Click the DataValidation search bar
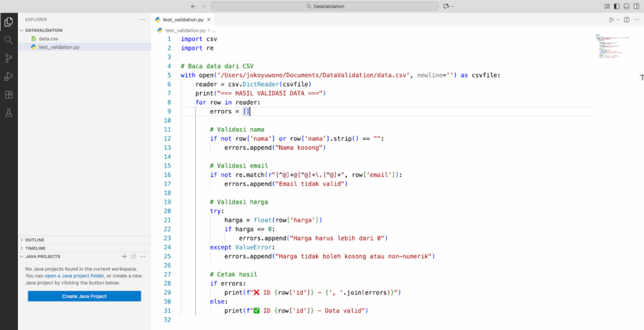The width and height of the screenshot is (644, 330). tap(324, 6)
